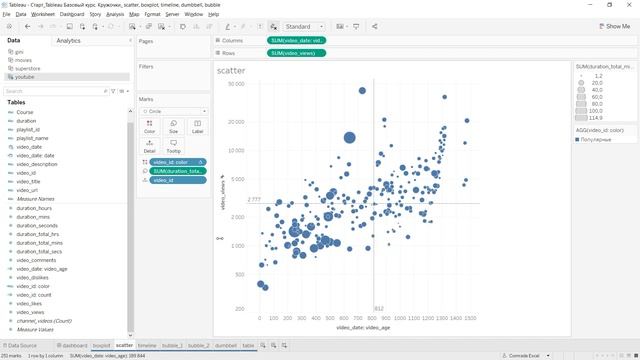Click the filter icon beside the search box
640x360 pixels.
[113, 91]
